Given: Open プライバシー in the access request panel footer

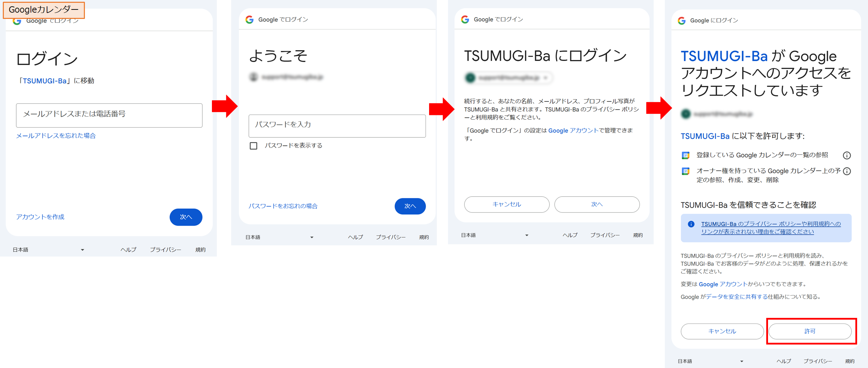Looking at the screenshot, I should [x=818, y=361].
